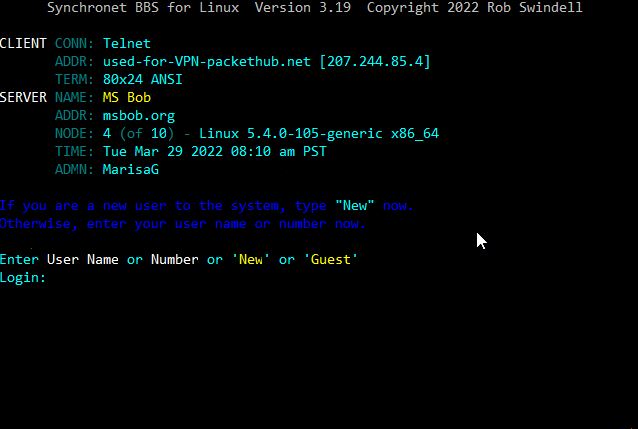Click server name 'MS Bob'
638x429 pixels.
(127, 97)
